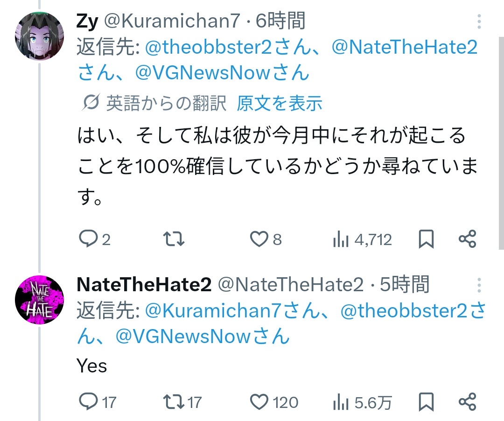The width and height of the screenshot is (504, 421).
Task: Bookmark NateTheHate2's tweet
Action: tap(426, 402)
